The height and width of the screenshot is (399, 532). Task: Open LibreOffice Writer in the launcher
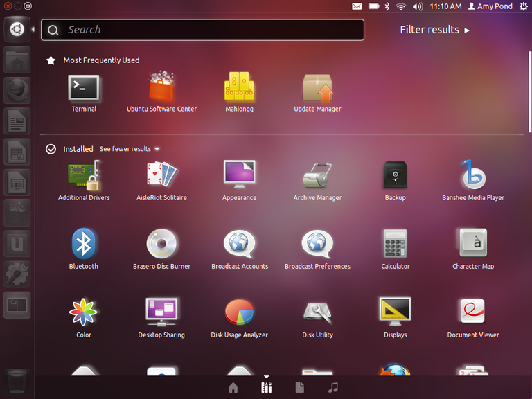click(17, 121)
